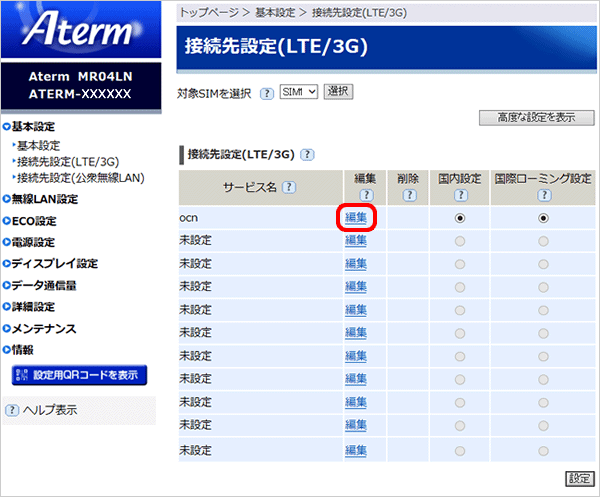Select 国内設定 radio button for ocn
The image size is (600, 497).
[x=460, y=218]
